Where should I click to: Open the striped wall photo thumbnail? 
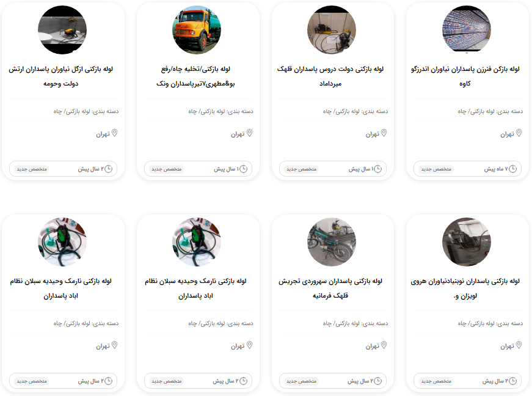(467, 30)
